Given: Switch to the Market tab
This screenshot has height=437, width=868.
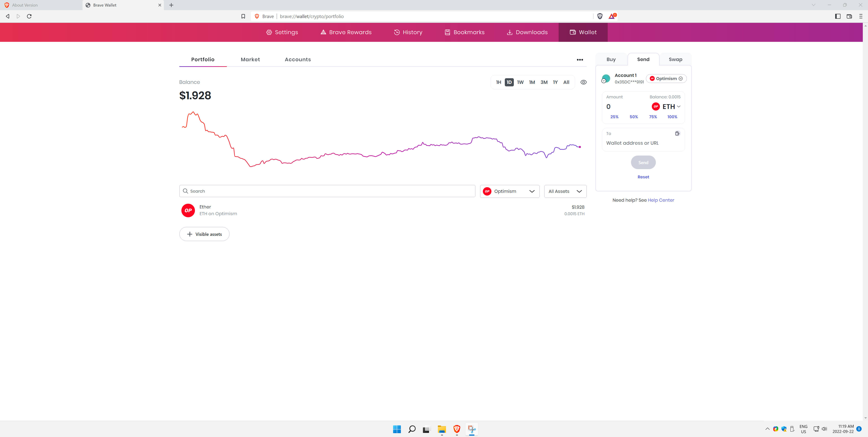Looking at the screenshot, I should pyautogui.click(x=250, y=59).
